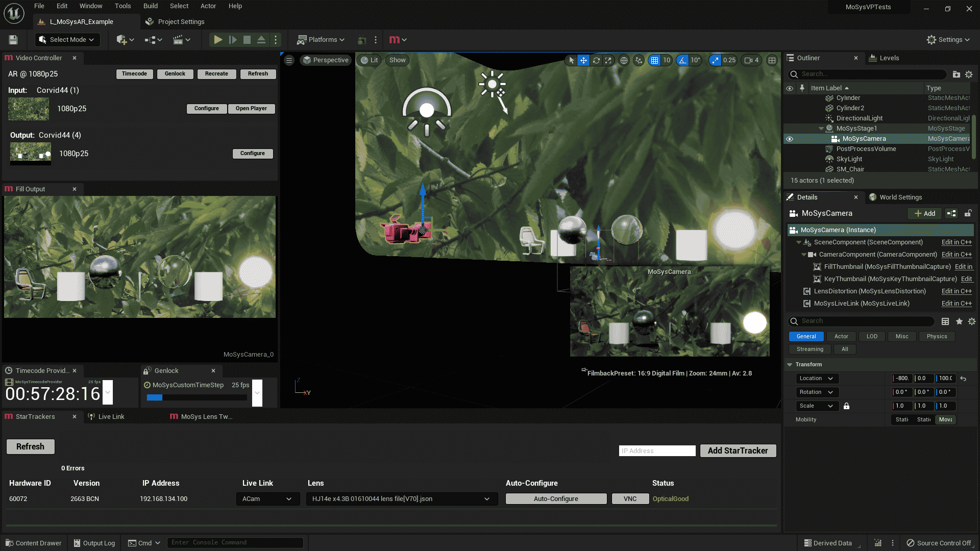Click the console command input field
The height and width of the screenshot is (551, 980).
click(235, 543)
